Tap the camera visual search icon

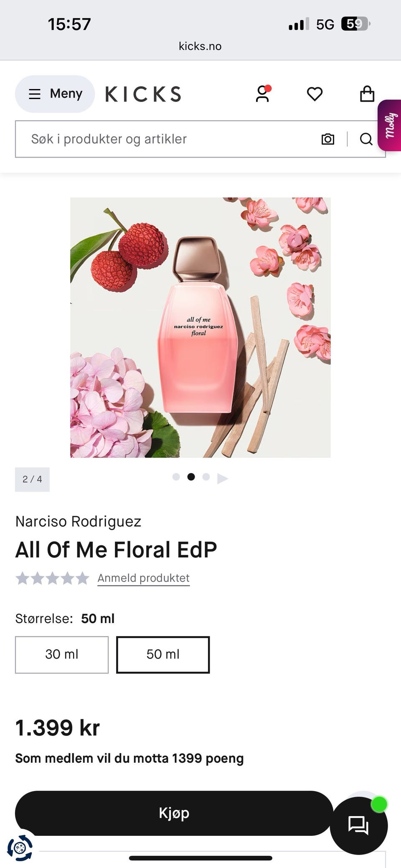pyautogui.click(x=327, y=139)
